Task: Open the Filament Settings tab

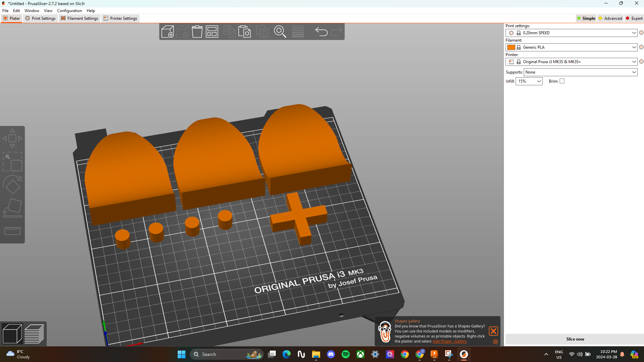Action: coord(79,18)
